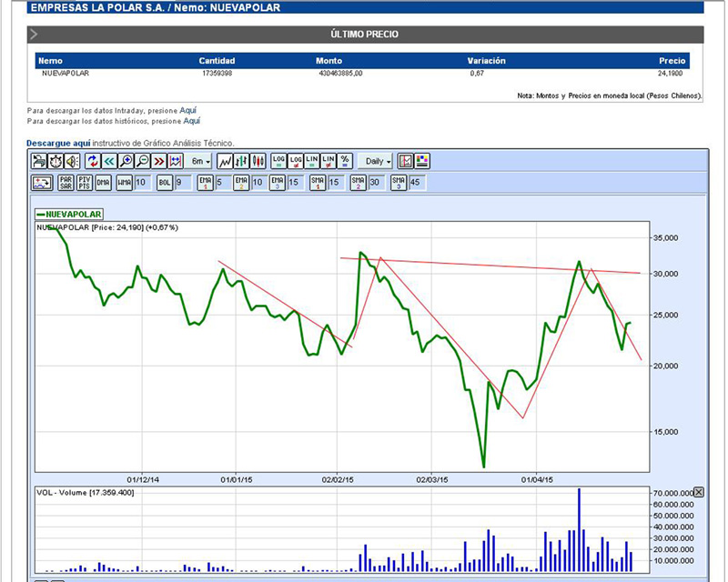Toggle the EMA 1 indicator
Viewport: 728px width, 582px height.
[206, 183]
